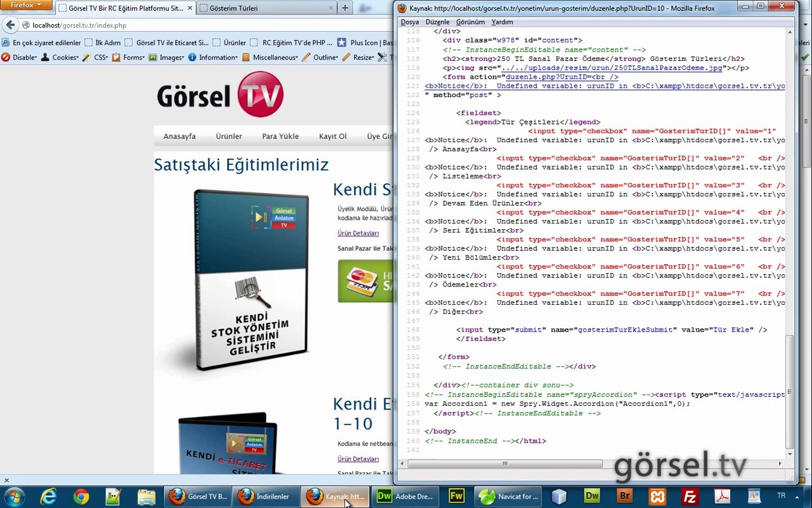Open the Yardım menu in source window

502,22
